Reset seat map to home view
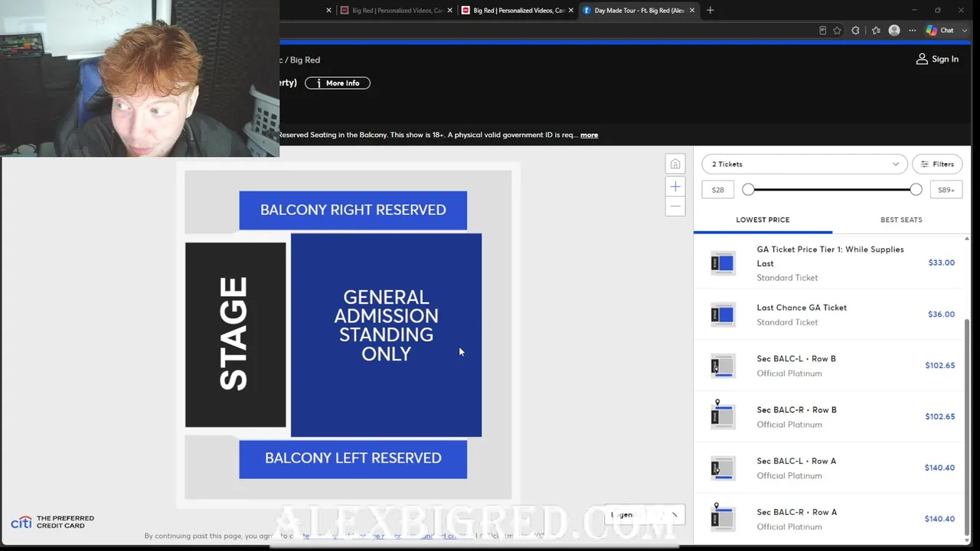Image resolution: width=980 pixels, height=551 pixels. 675,164
